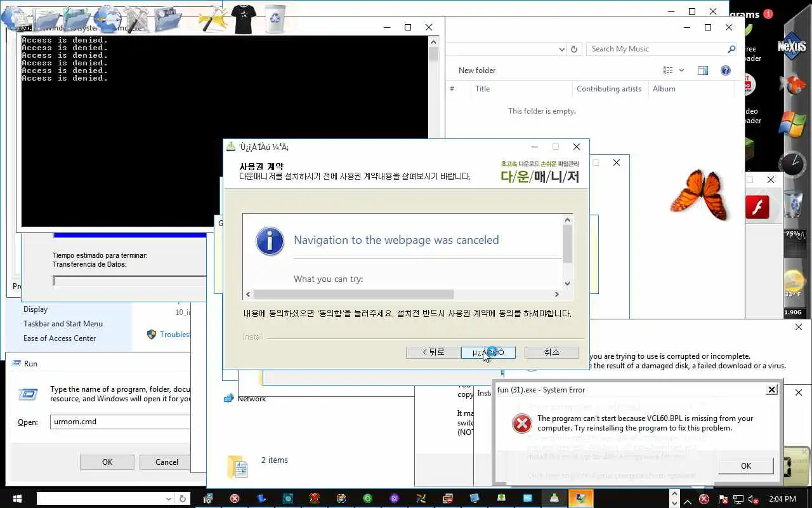Open the taskbar address field dropdown
The image size is (812, 508).
click(x=169, y=499)
